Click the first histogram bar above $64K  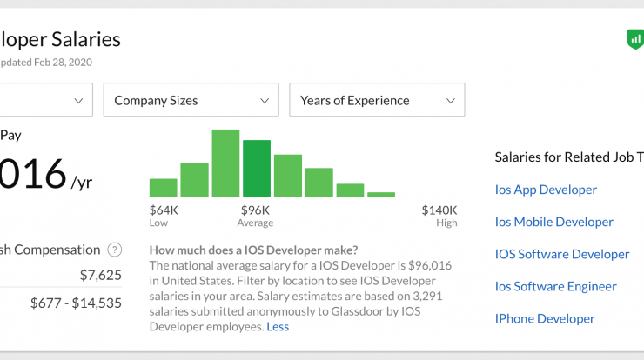163,188
